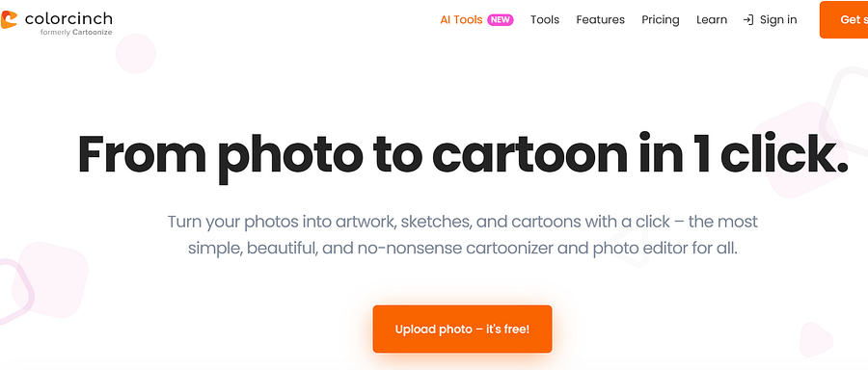This screenshot has height=370, width=868.
Task: Click the "formerly Cartoonize" tagline
Action: click(x=76, y=33)
